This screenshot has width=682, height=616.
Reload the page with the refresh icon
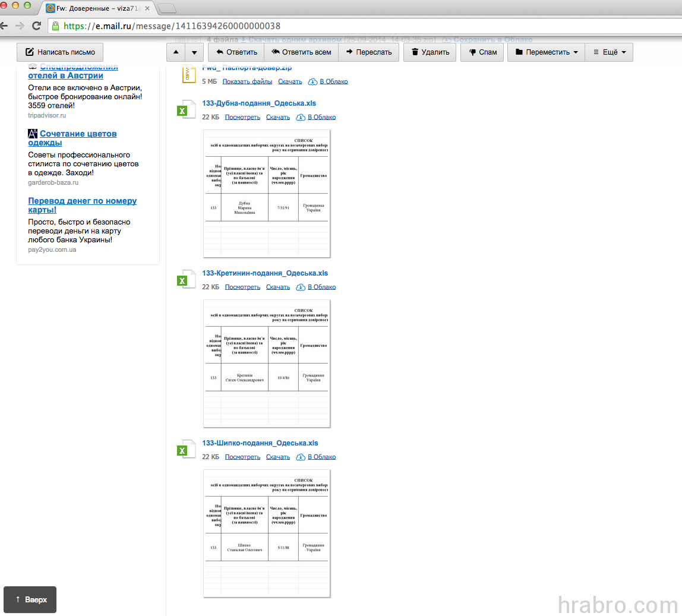[x=36, y=26]
